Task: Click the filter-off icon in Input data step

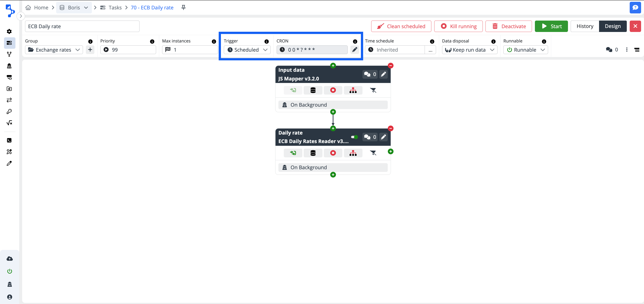Action: [x=373, y=90]
